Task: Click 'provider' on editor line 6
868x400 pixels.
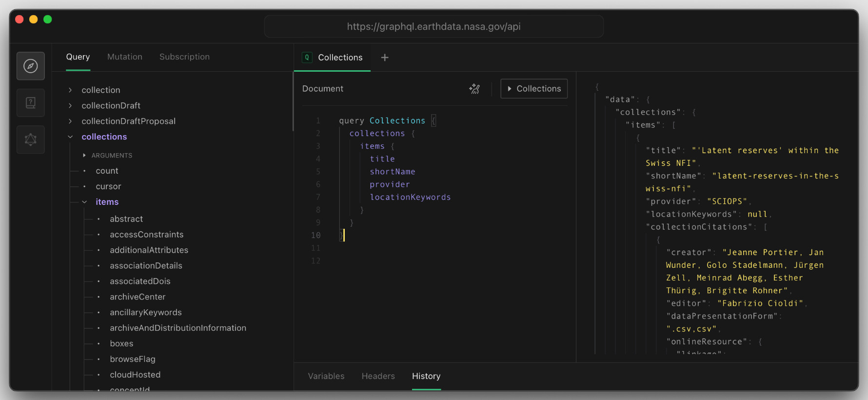Action: [x=390, y=184]
